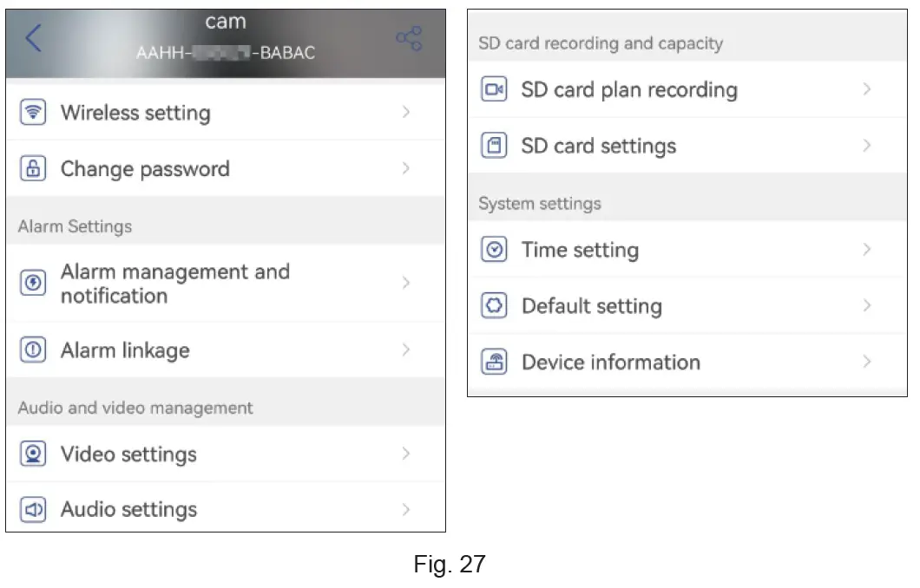Screen dimensions: 920x588
Task: Tap the Alarm management and notification icon
Action: (x=33, y=284)
